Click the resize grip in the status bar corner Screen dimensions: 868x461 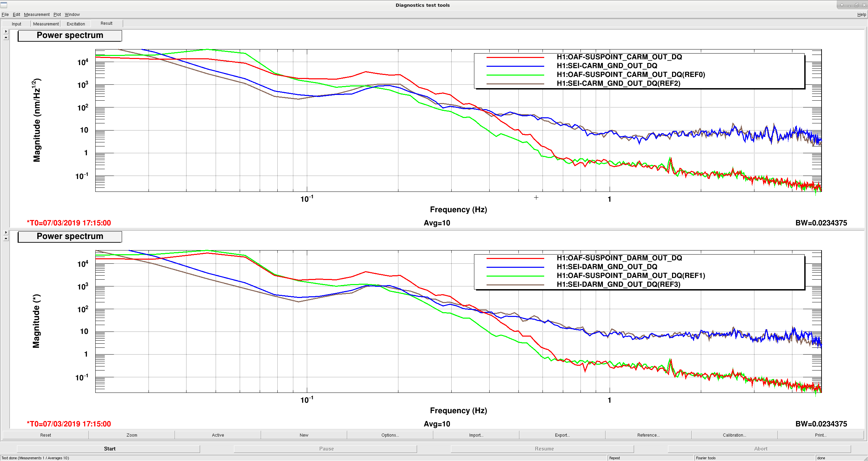(865, 458)
